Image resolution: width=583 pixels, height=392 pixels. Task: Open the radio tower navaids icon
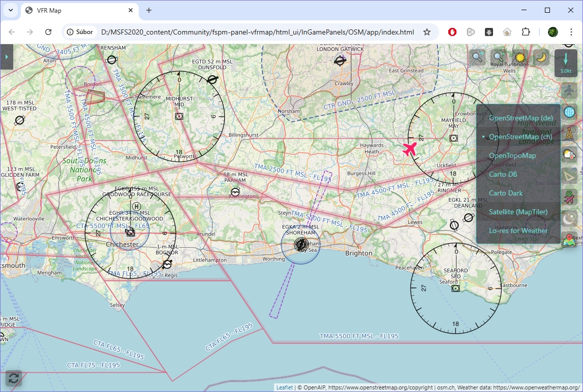pos(569,134)
